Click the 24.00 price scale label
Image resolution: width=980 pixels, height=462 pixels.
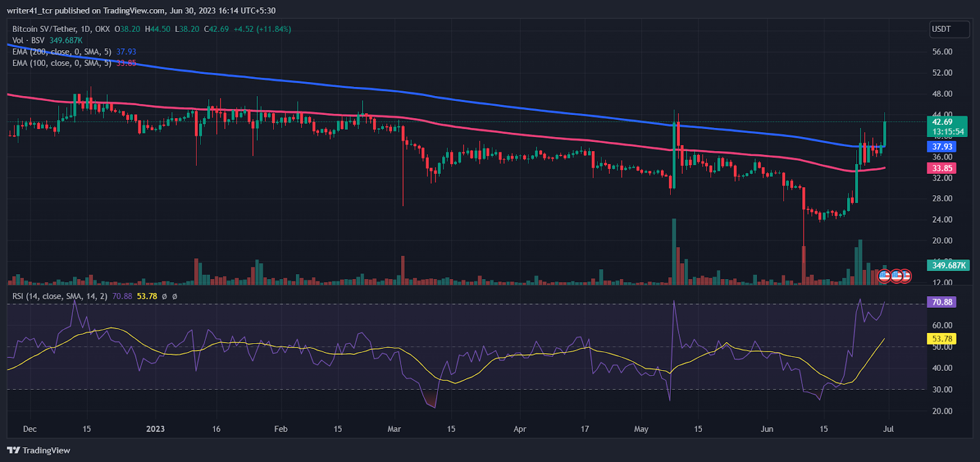point(942,219)
